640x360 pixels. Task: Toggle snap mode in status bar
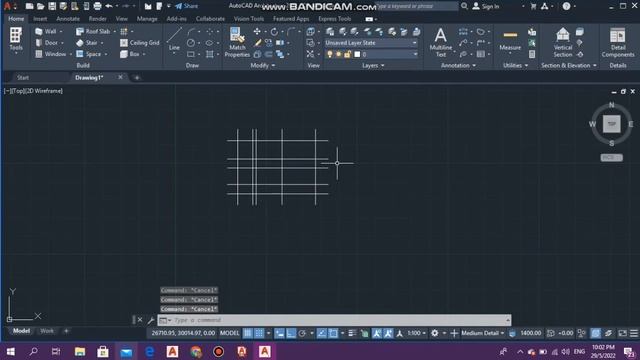click(259, 333)
